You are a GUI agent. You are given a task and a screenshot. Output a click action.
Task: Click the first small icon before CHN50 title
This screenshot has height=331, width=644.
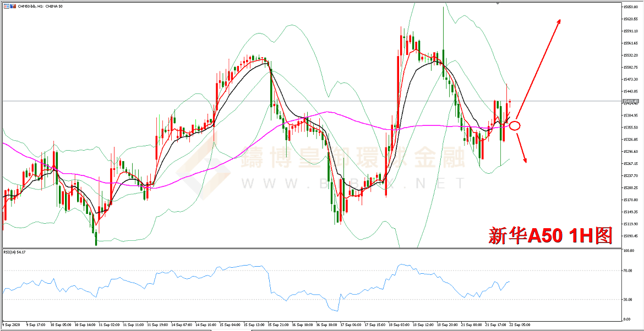pyautogui.click(x=6, y=5)
